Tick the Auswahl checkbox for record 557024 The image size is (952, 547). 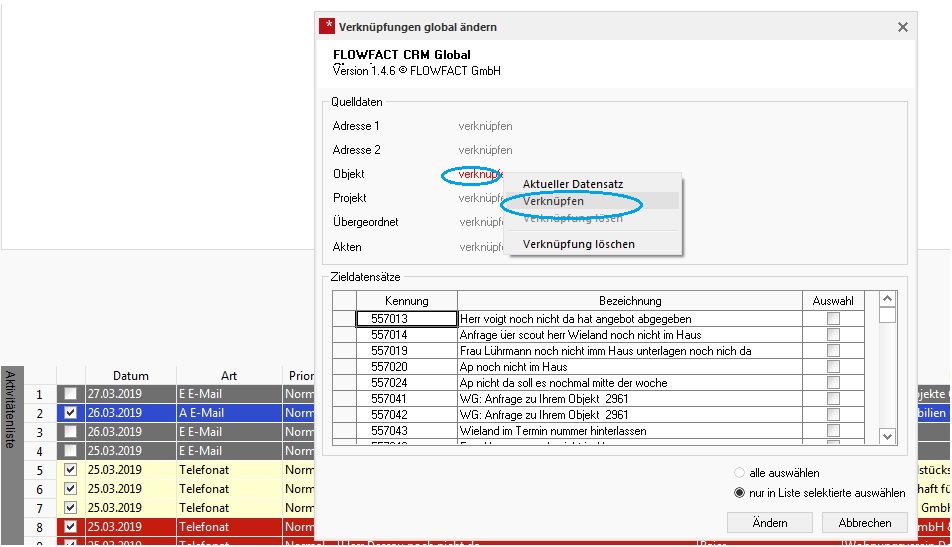point(833,382)
